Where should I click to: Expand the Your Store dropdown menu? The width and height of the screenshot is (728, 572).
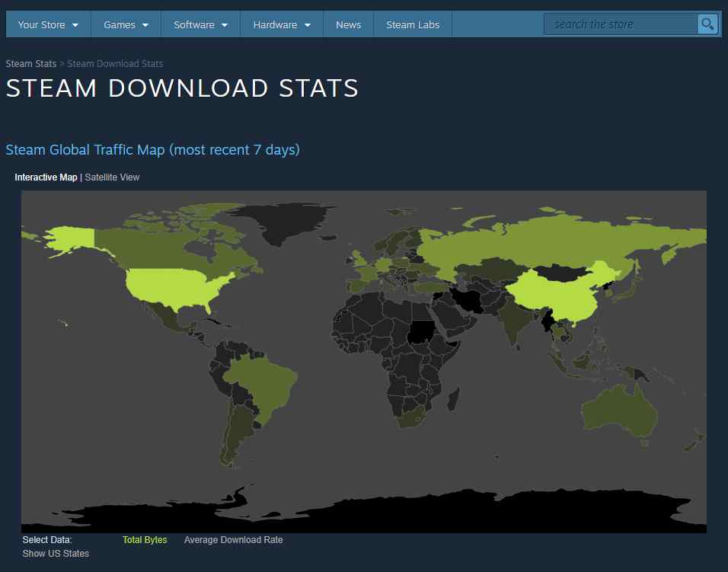(x=42, y=24)
